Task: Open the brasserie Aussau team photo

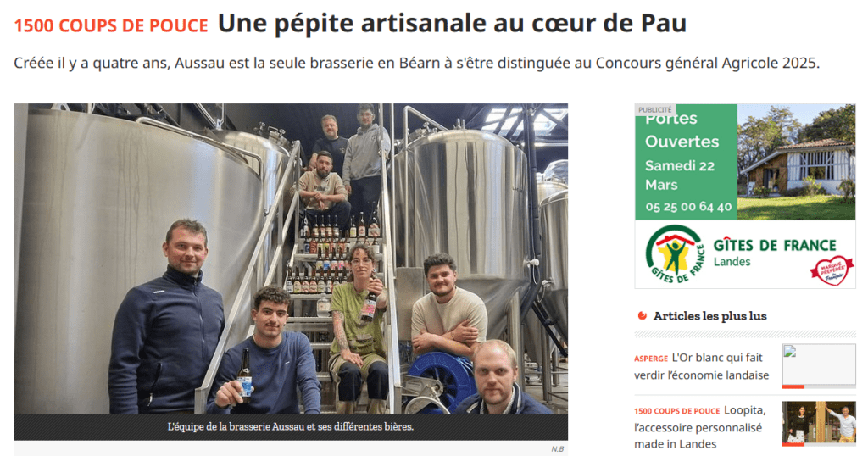Action: [x=291, y=259]
